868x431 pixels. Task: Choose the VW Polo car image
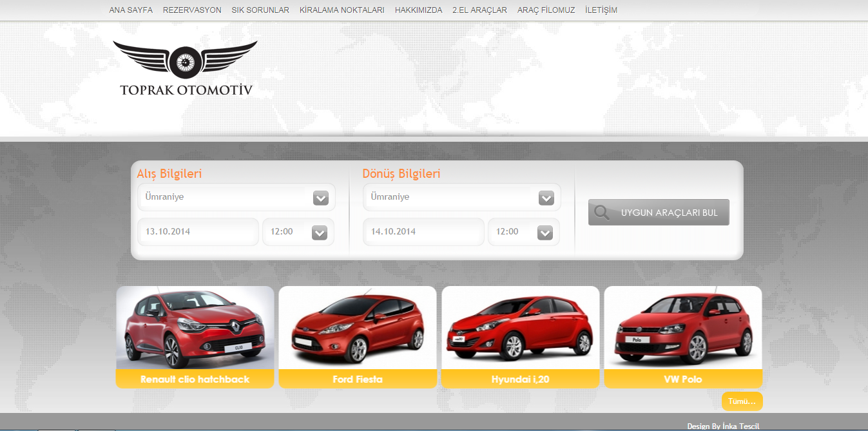point(683,329)
